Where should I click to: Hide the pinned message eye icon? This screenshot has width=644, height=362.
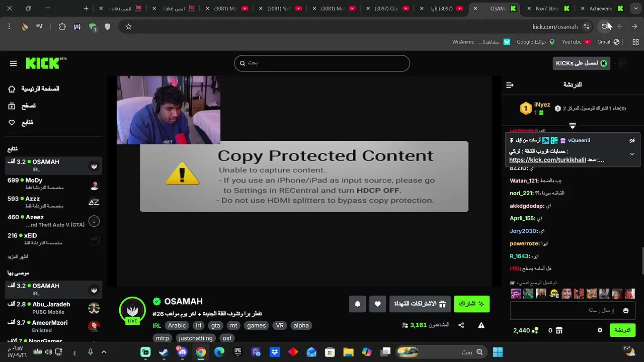point(632,141)
